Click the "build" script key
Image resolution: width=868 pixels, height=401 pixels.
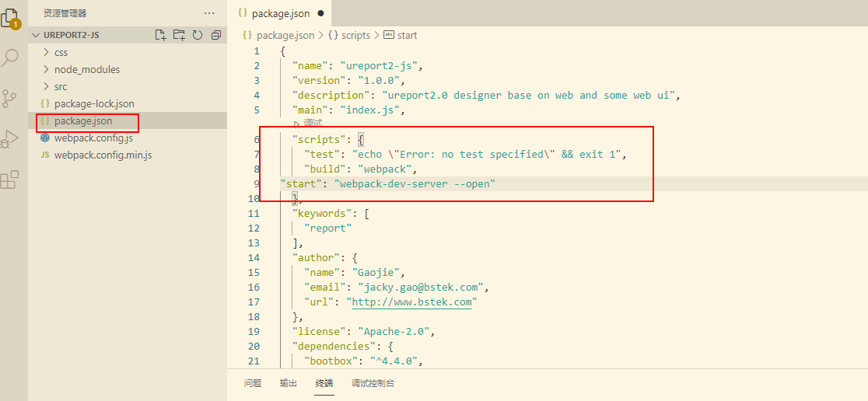click(x=326, y=169)
